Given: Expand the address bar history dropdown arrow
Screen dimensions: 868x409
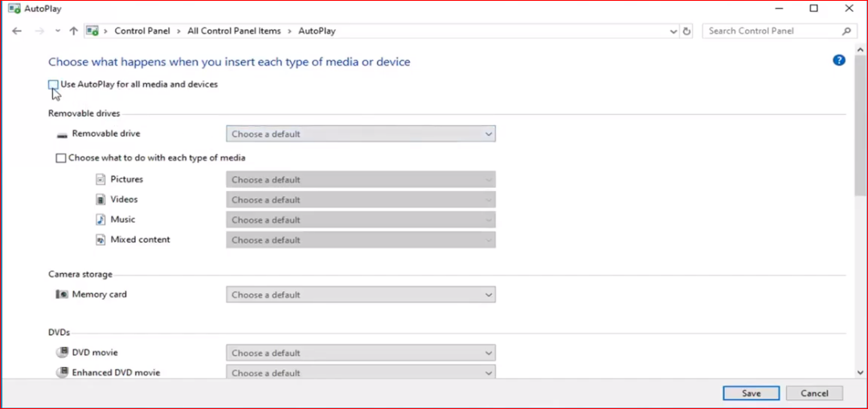Looking at the screenshot, I should coord(674,31).
